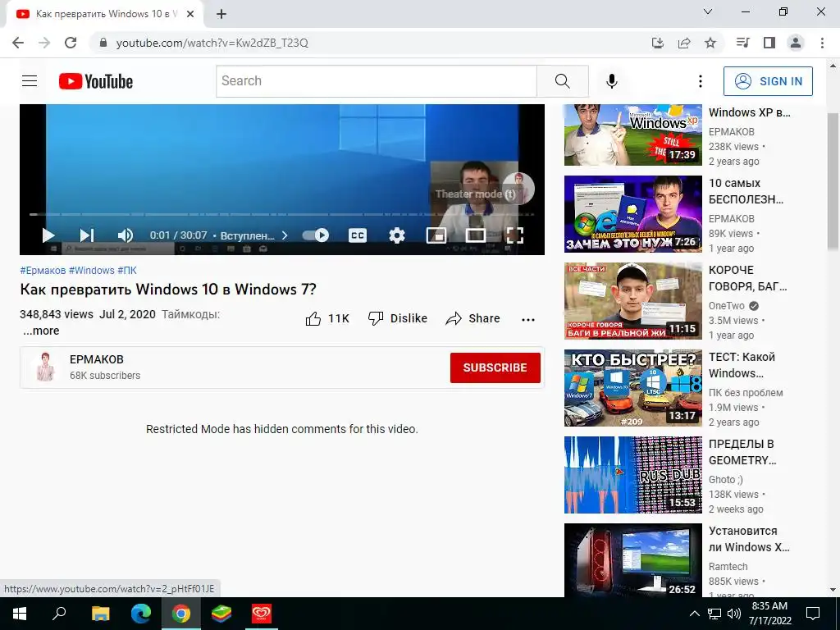Play the video

point(48,235)
